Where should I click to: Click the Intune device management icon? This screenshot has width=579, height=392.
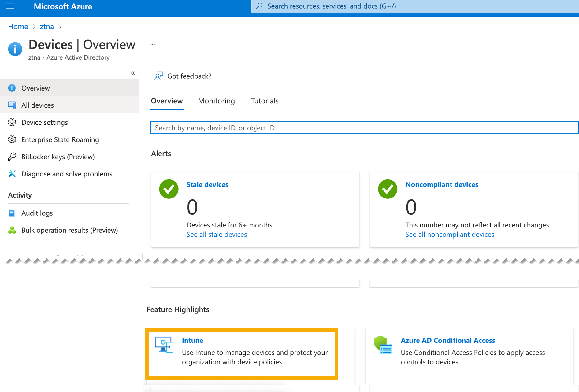pyautogui.click(x=164, y=345)
